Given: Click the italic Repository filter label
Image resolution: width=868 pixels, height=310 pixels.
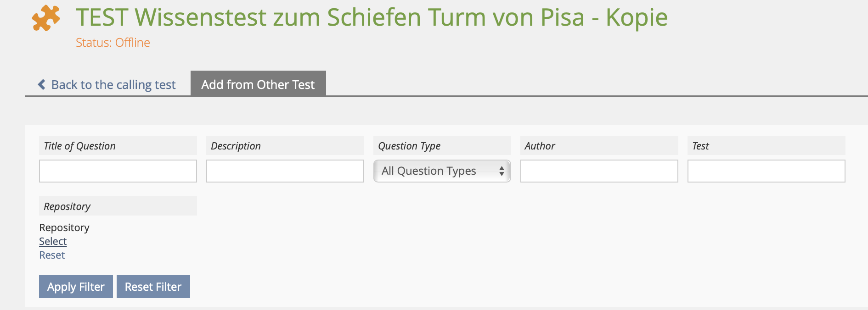Looking at the screenshot, I should pos(67,206).
